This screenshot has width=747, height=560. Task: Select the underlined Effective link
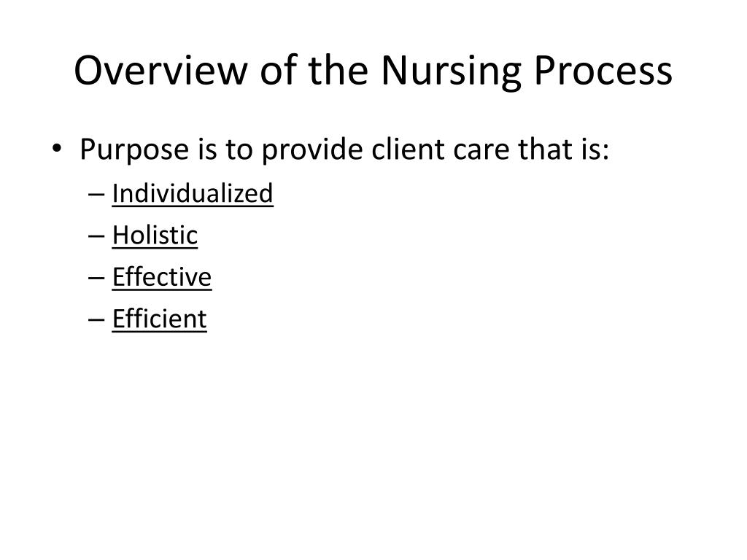coord(162,277)
